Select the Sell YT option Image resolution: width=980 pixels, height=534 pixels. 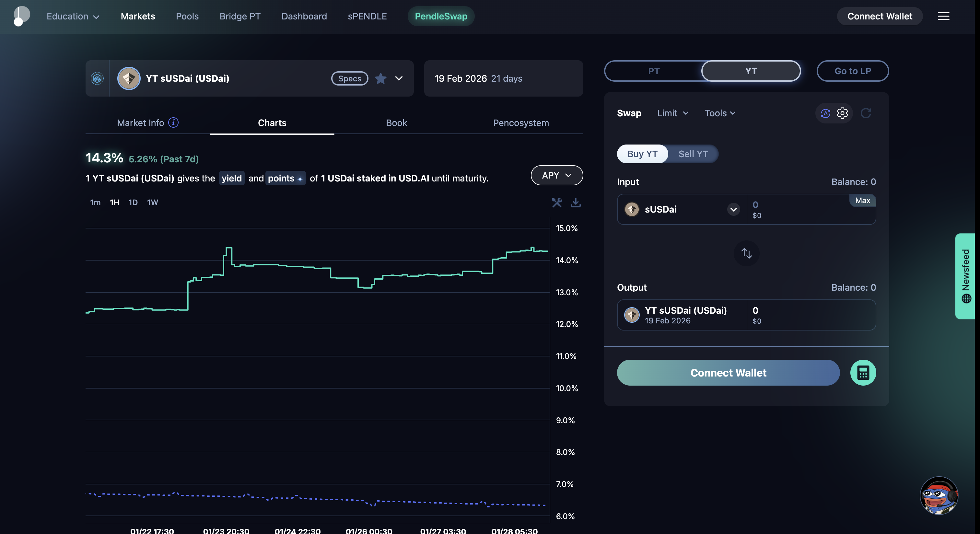693,154
